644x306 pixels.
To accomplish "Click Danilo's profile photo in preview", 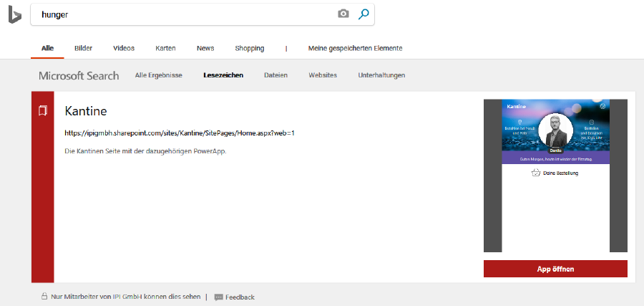I will pos(556,132).
